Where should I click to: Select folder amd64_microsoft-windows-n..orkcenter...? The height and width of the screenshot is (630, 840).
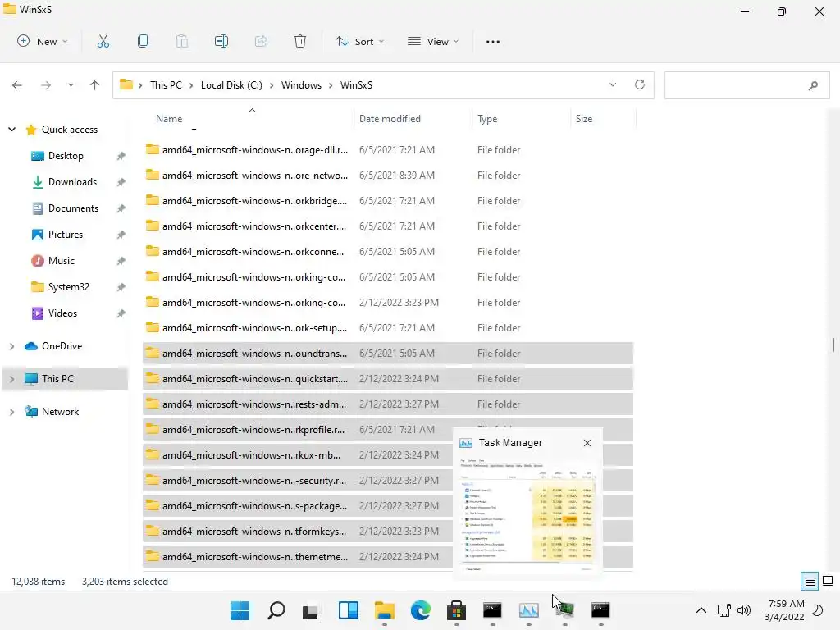(388, 226)
